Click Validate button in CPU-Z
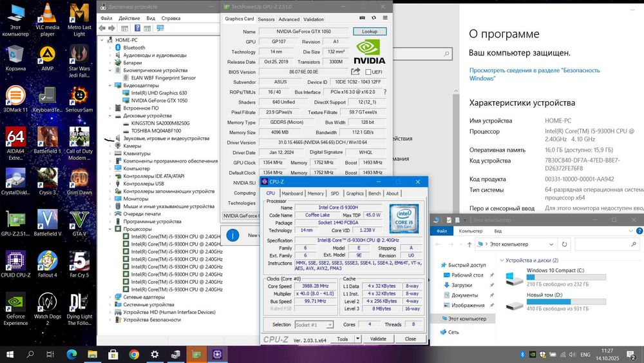644x363 pixels. click(378, 338)
